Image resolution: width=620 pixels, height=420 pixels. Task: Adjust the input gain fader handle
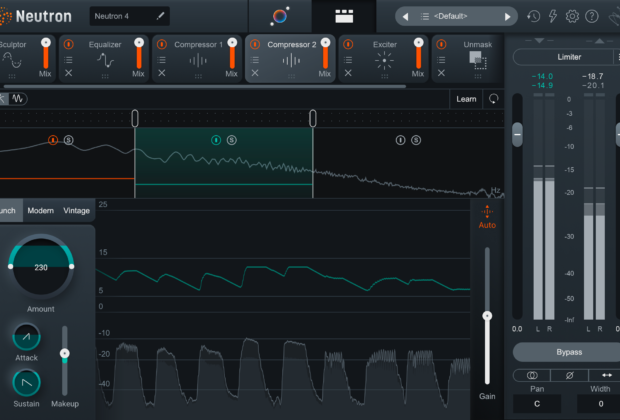click(517, 134)
